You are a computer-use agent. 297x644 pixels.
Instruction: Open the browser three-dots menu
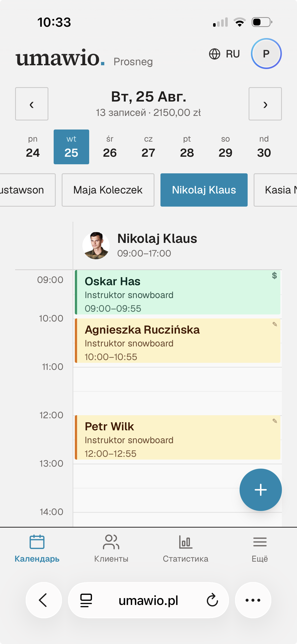pyautogui.click(x=253, y=600)
